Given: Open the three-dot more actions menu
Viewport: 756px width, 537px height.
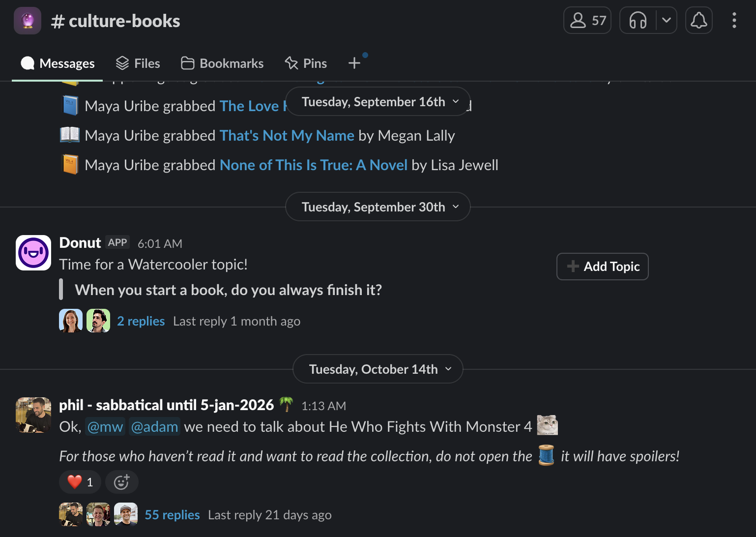Looking at the screenshot, I should (x=734, y=21).
